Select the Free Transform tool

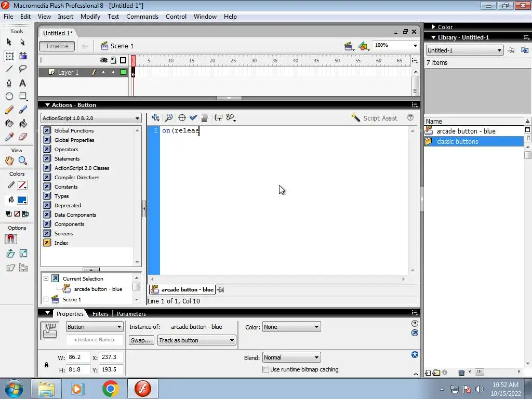(x=9, y=56)
